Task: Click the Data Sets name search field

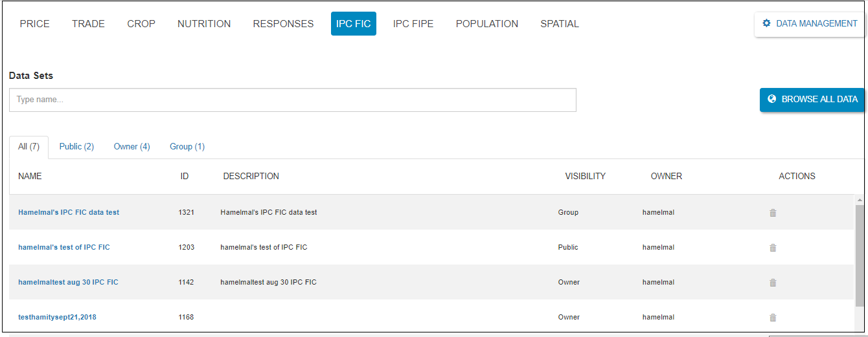Action: [x=292, y=100]
